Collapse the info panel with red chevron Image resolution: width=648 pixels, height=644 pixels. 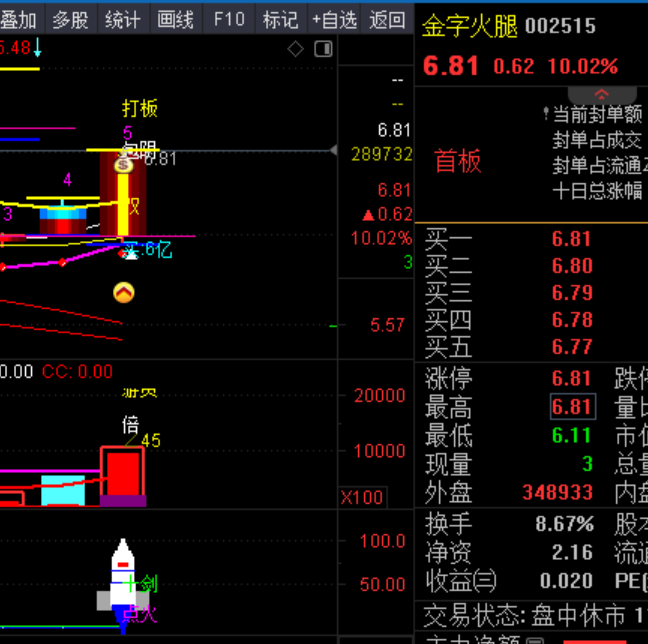(x=602, y=95)
